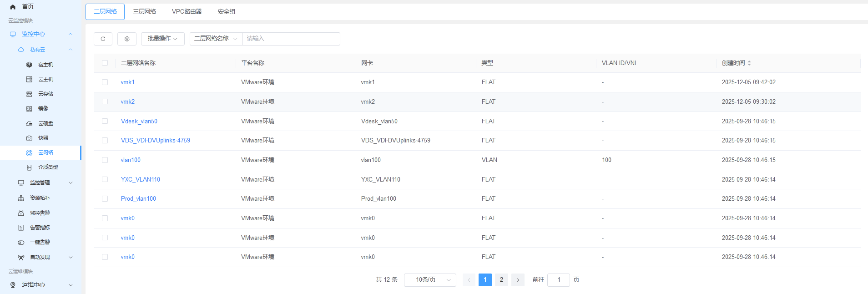Image resolution: width=868 pixels, height=294 pixels.
Task: Click the 一键告警 toggle icon
Action: (21, 243)
